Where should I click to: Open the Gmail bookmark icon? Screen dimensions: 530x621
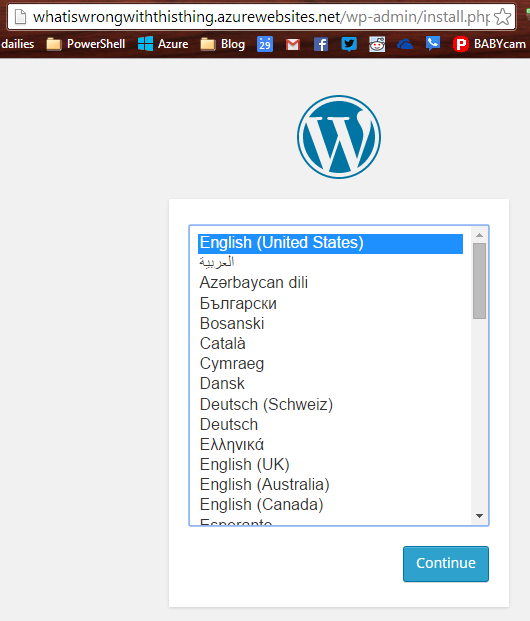[x=293, y=44]
